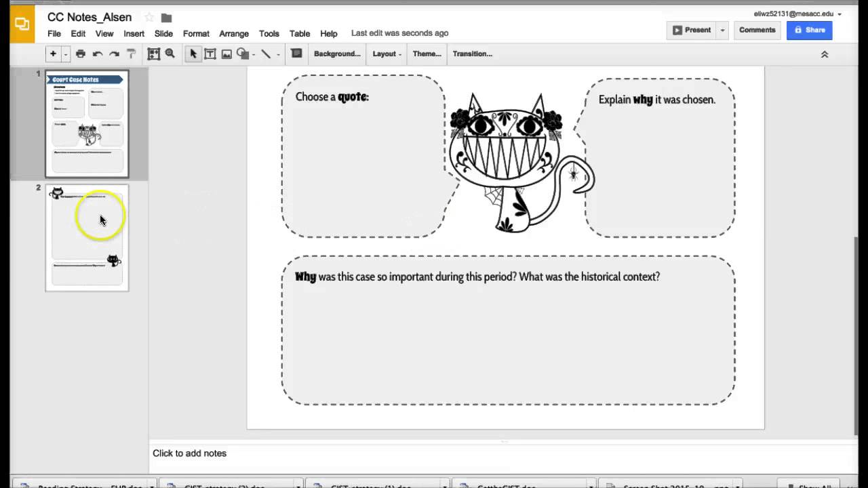This screenshot has height=488, width=868.
Task: Select slide 2 thumbnail in filmstrip
Action: 87,238
